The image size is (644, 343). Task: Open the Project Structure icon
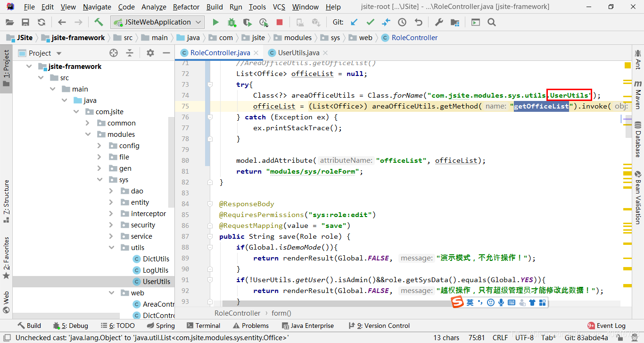[454, 22]
